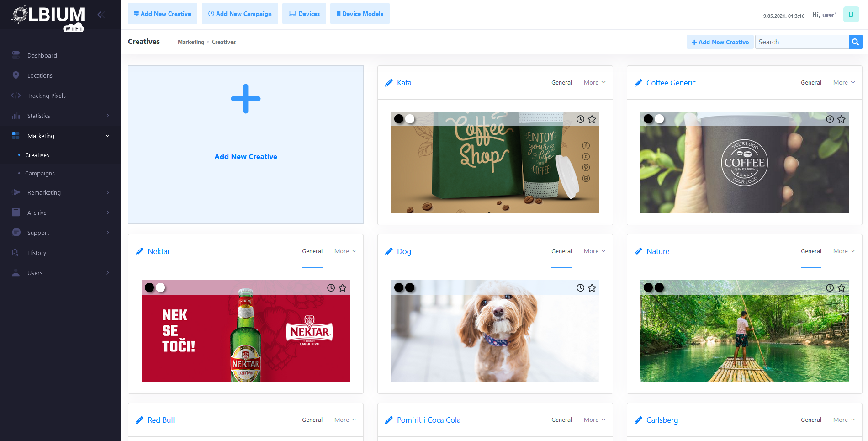868x441 pixels.
Task: Open the Device Models button
Action: (360, 14)
